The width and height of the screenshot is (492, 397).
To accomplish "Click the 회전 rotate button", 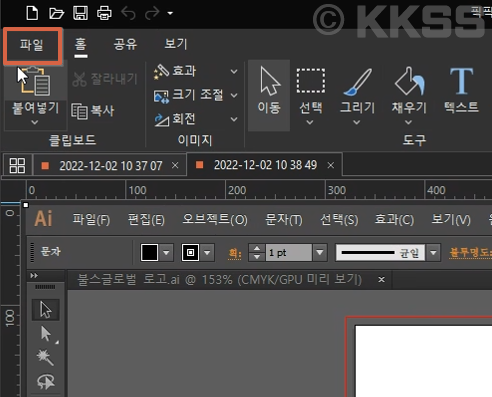I will click(x=175, y=119).
